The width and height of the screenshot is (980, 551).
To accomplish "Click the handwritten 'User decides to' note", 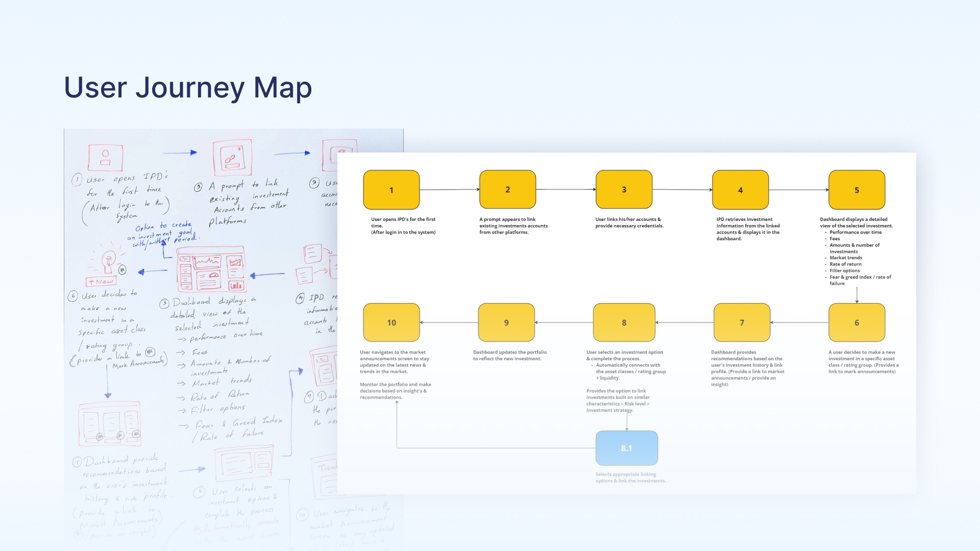I will coord(109,294).
